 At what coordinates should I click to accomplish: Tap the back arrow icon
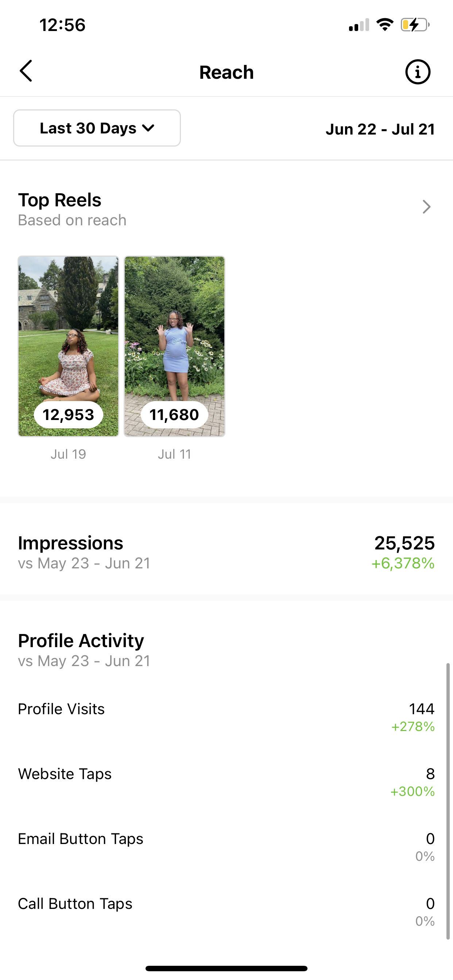pyautogui.click(x=26, y=71)
